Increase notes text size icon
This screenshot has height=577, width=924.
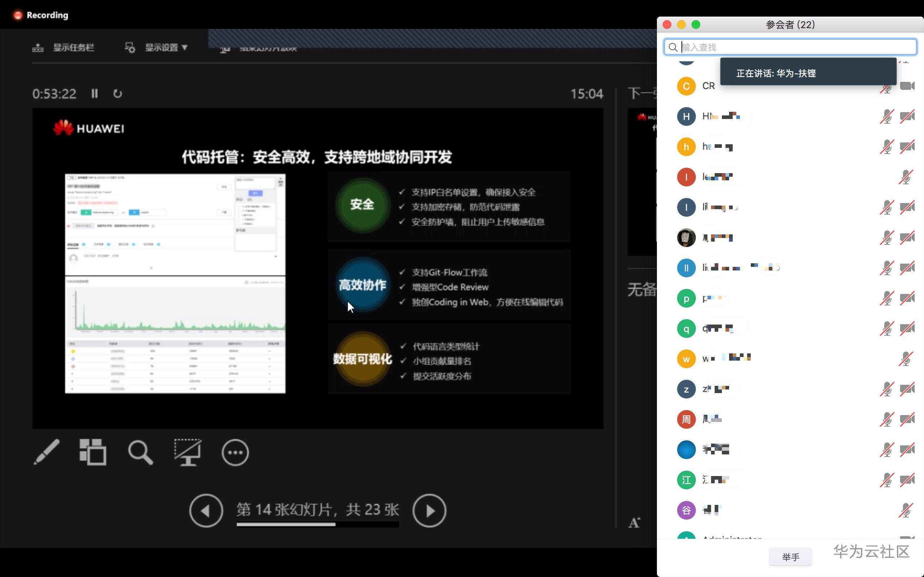pos(634,523)
